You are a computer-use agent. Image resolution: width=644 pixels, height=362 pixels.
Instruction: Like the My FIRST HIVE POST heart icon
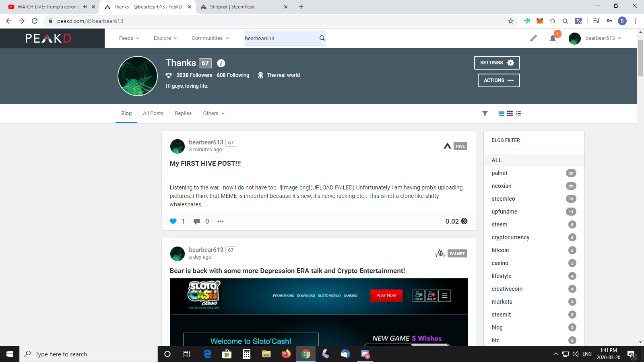pyautogui.click(x=173, y=221)
